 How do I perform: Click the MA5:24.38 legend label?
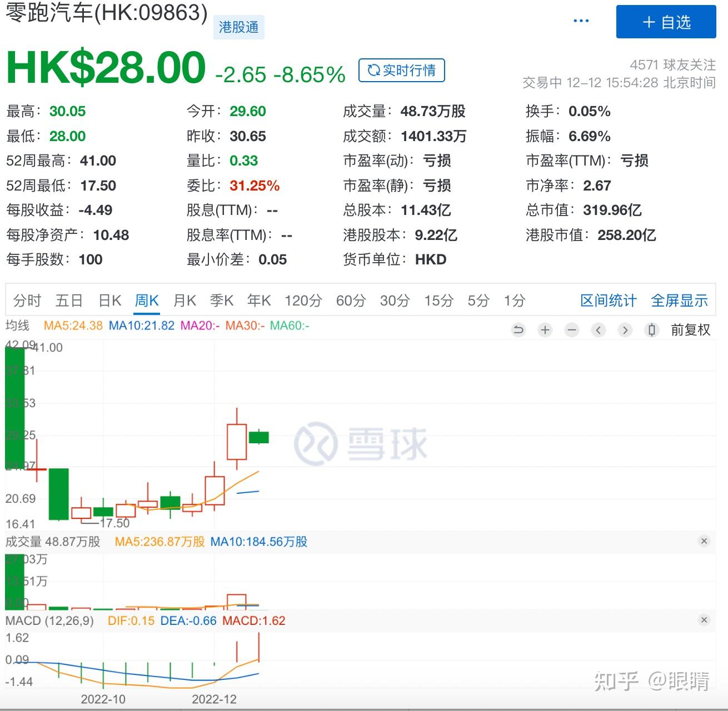coord(73,326)
